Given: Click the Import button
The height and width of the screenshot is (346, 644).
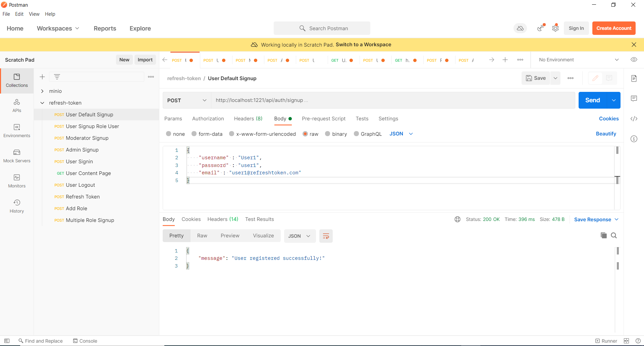Looking at the screenshot, I should (x=145, y=60).
